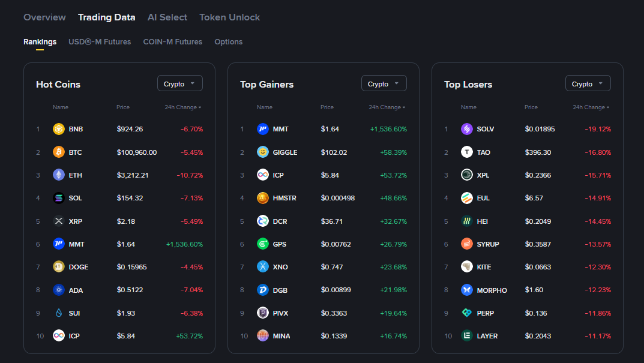Open the Top Gainers Crypto dropdown
Image resolution: width=644 pixels, height=363 pixels.
[x=384, y=84]
